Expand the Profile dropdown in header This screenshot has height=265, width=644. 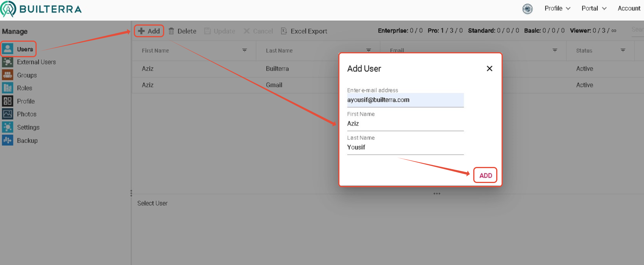557,8
